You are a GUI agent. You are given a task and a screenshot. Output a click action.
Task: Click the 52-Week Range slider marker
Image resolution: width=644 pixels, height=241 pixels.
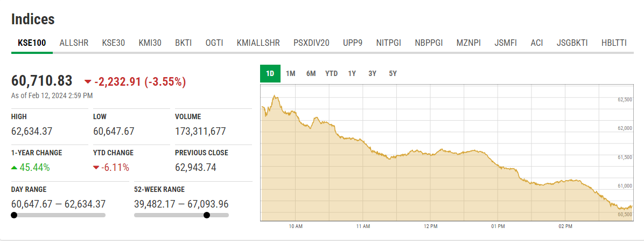pyautogui.click(x=207, y=215)
